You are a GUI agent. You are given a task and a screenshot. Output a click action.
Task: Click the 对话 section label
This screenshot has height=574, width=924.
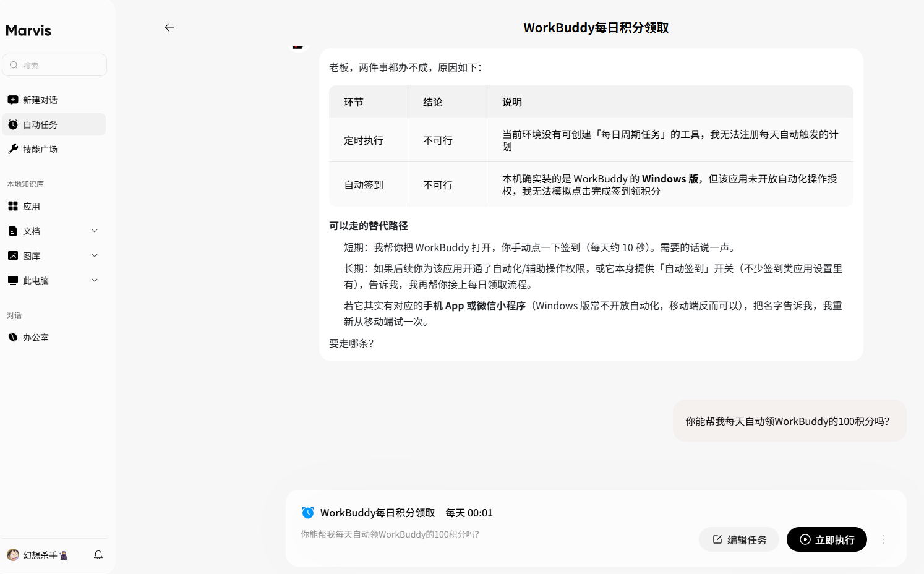click(14, 315)
